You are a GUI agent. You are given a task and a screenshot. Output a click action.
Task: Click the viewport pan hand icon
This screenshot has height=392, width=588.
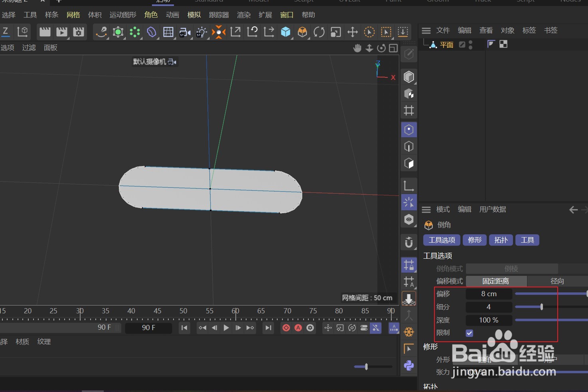[x=357, y=48]
